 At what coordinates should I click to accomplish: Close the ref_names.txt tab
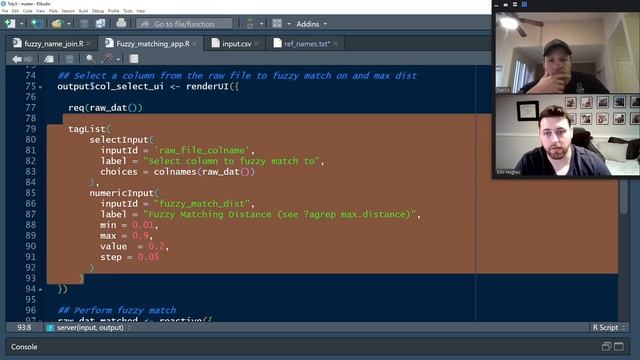(335, 43)
